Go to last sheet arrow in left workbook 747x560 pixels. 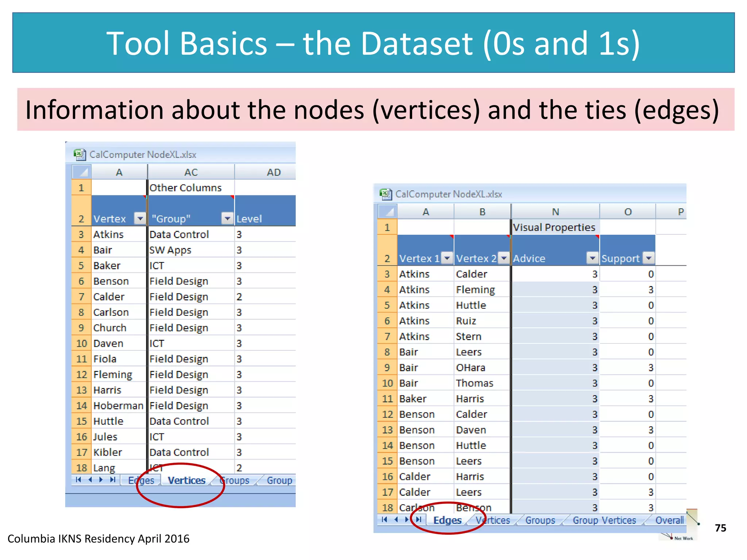(113, 480)
